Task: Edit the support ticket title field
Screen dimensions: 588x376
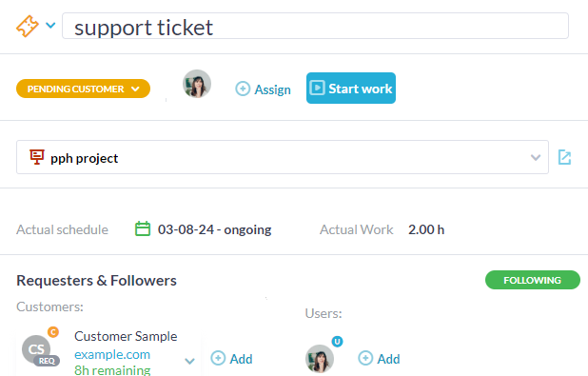Action: click(x=315, y=26)
